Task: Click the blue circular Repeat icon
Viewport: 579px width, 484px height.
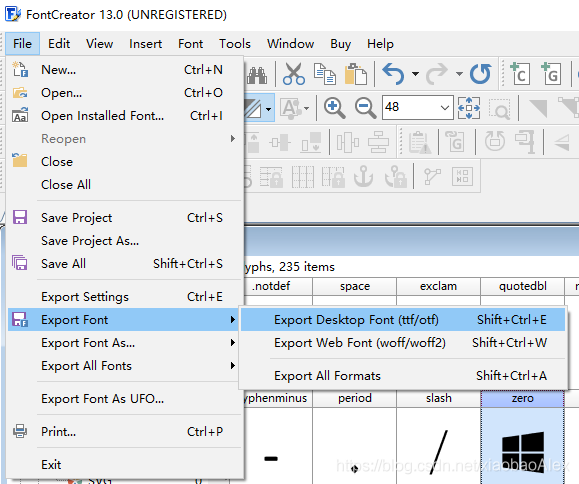Action: (480, 73)
